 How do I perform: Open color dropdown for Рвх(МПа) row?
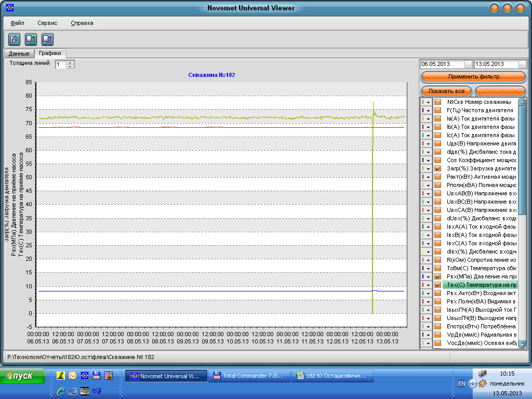pyautogui.click(x=429, y=276)
